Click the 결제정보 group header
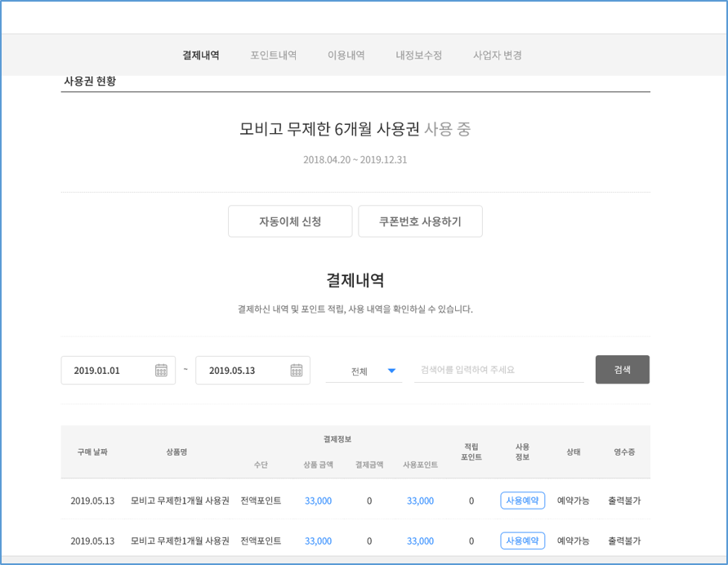The width and height of the screenshot is (728, 565). click(337, 438)
